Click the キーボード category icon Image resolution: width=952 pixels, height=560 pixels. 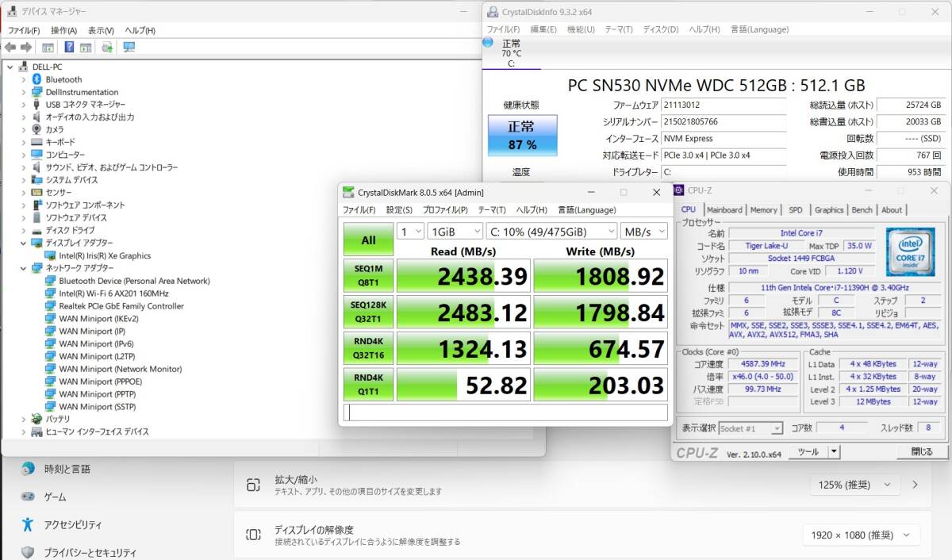coord(36,142)
